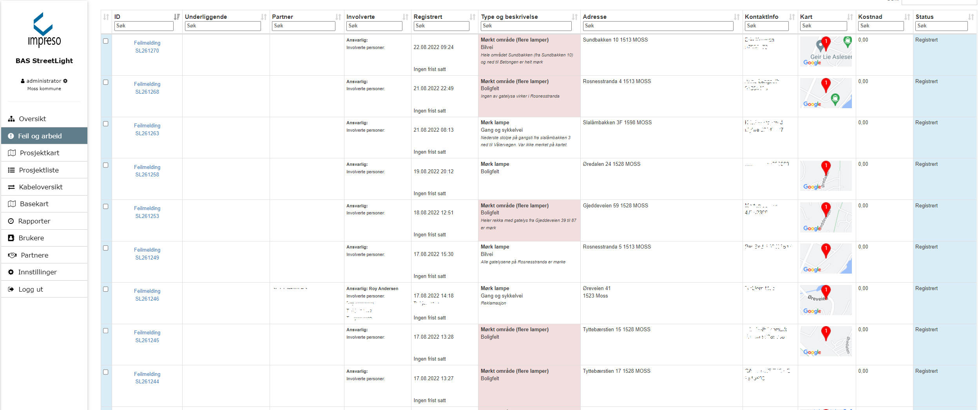Click the sort arrows on Status column

971,17
